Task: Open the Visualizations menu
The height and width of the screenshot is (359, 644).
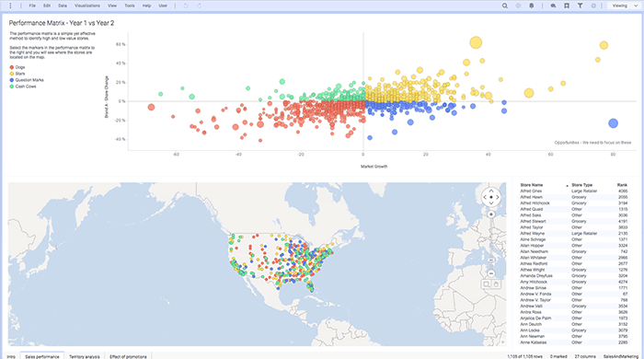Action: point(87,6)
